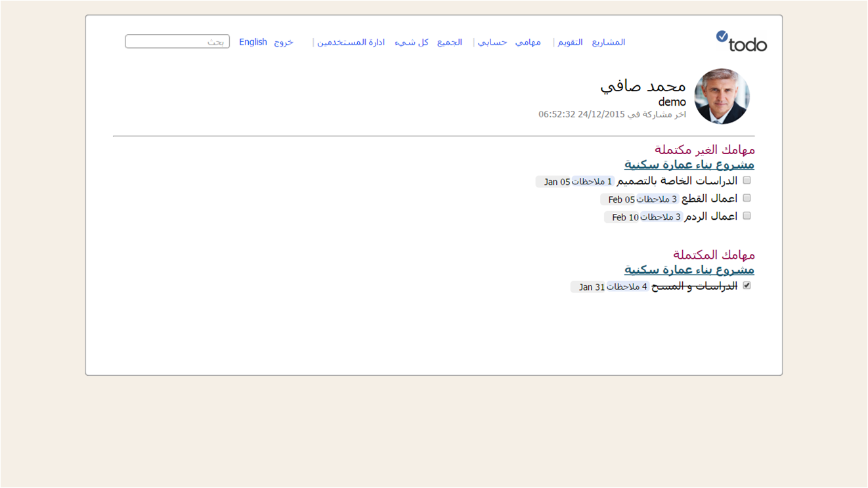Open حسابي account page

coord(492,42)
